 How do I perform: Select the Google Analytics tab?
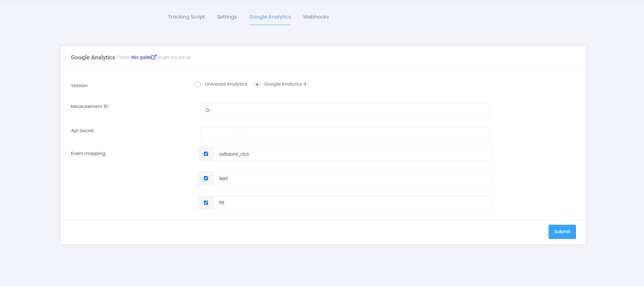tap(270, 17)
